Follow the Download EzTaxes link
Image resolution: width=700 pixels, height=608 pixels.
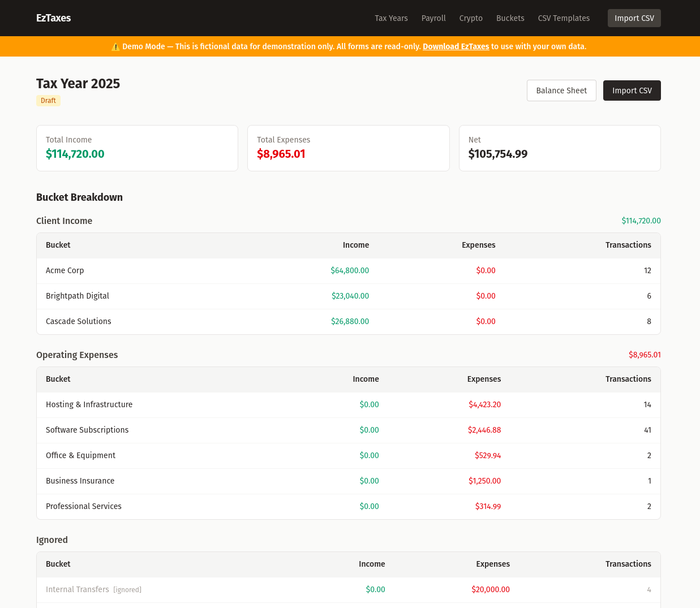tap(456, 46)
